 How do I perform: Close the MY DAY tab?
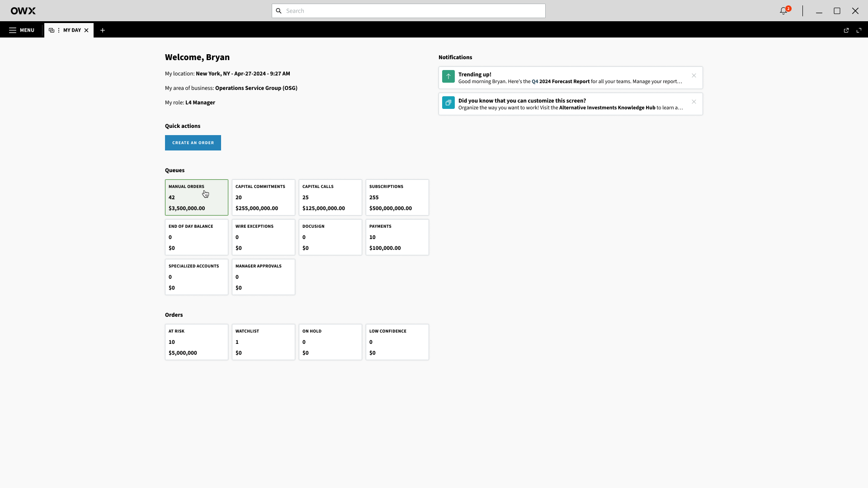86,30
